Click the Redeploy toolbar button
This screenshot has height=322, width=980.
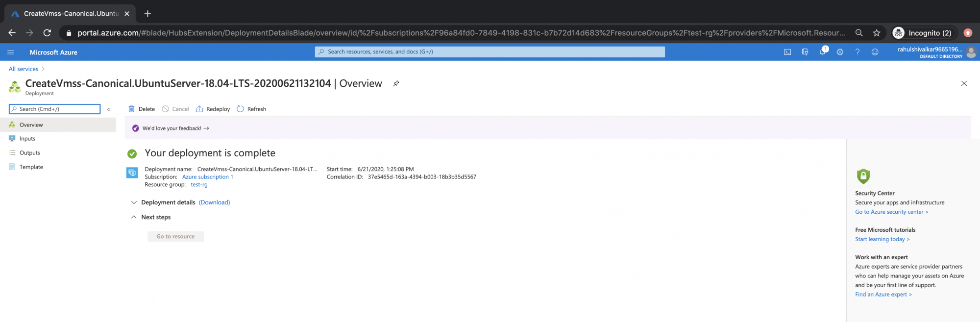[x=213, y=109]
